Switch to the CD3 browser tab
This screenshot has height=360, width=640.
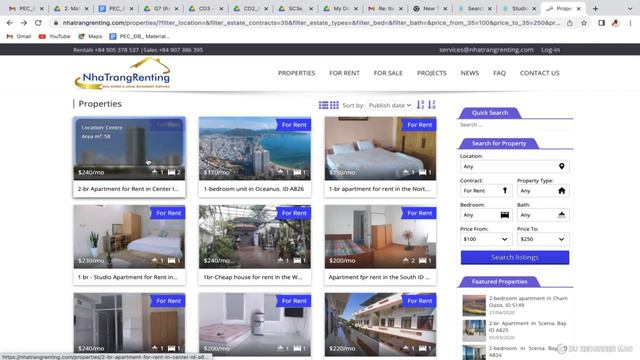[205, 9]
